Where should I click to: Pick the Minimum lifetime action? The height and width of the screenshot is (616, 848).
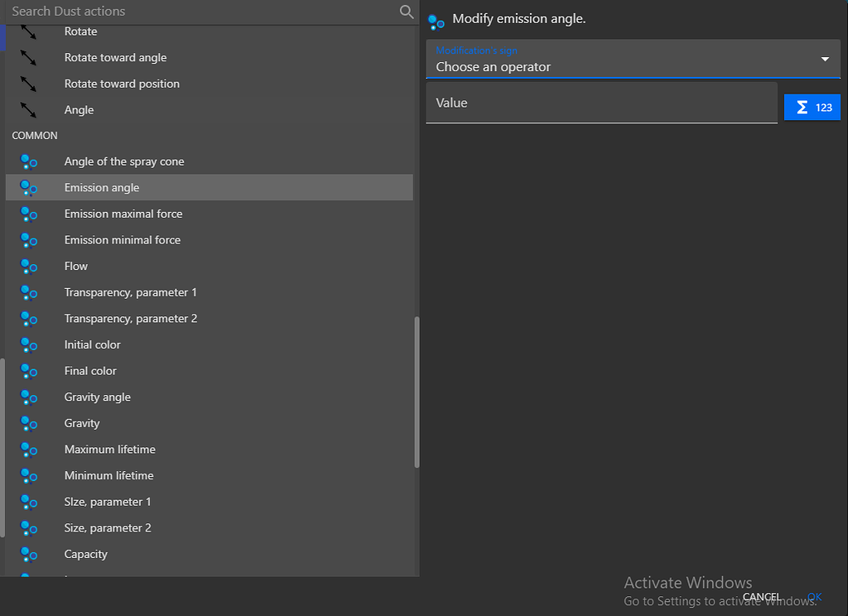coord(210,476)
